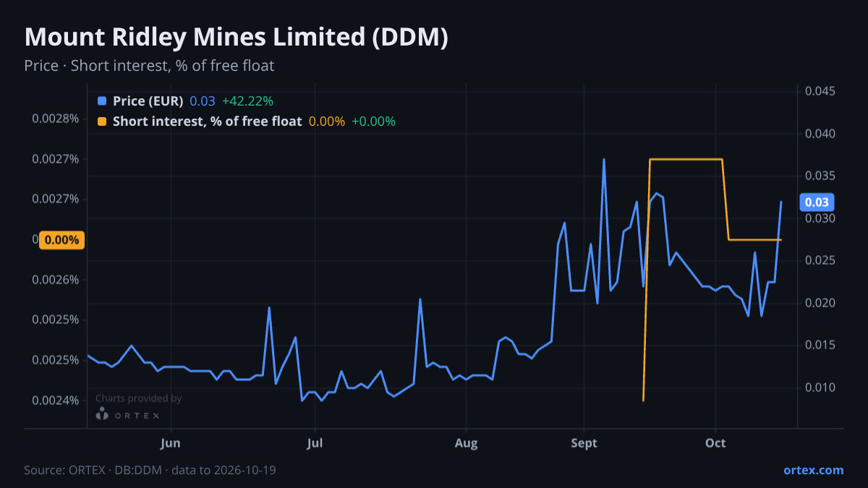This screenshot has width=868, height=488.
Task: Click the subtitle 'Price · Short interest, % of free float'
Action: 149,66
